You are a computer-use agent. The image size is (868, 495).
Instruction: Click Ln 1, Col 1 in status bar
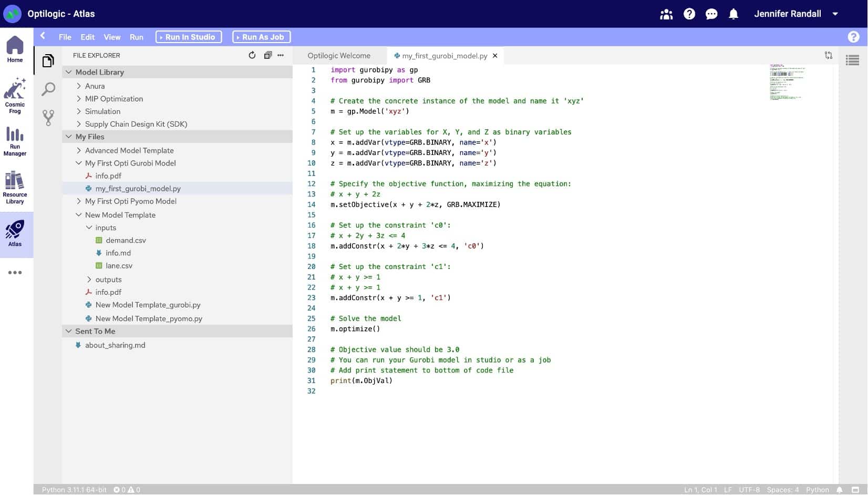pyautogui.click(x=700, y=490)
